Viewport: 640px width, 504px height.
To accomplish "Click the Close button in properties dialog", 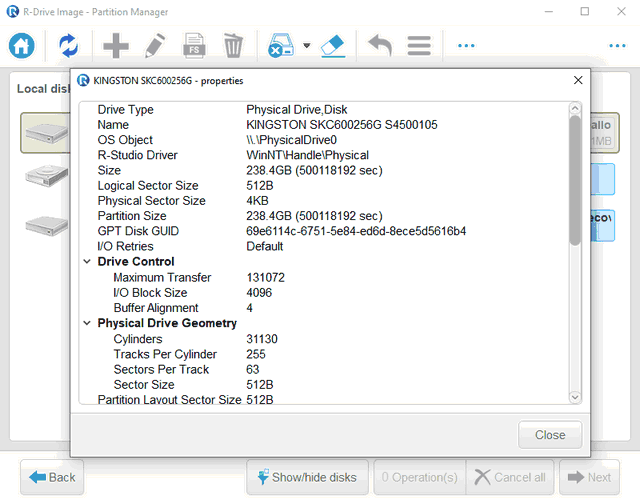I will click(550, 435).
